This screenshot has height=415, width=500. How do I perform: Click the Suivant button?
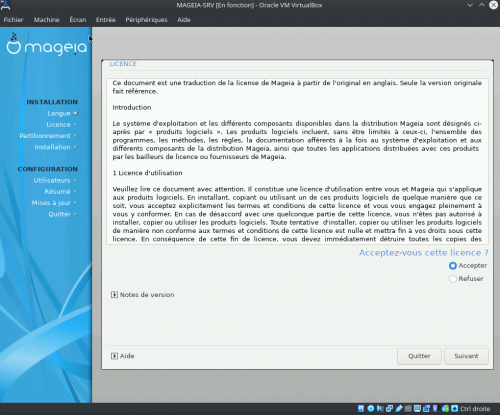(466, 356)
